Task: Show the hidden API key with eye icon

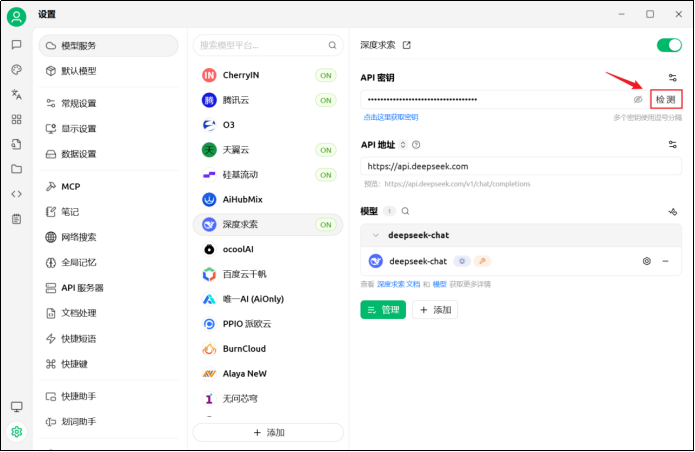Action: pyautogui.click(x=637, y=99)
